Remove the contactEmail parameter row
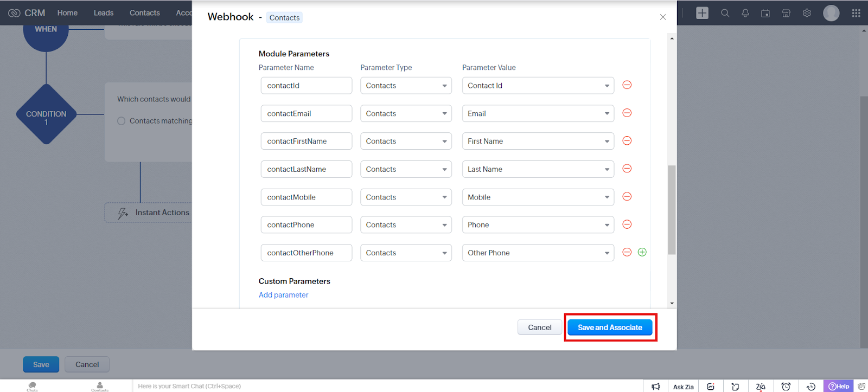Screen dimensions: 868x392 (627, 113)
